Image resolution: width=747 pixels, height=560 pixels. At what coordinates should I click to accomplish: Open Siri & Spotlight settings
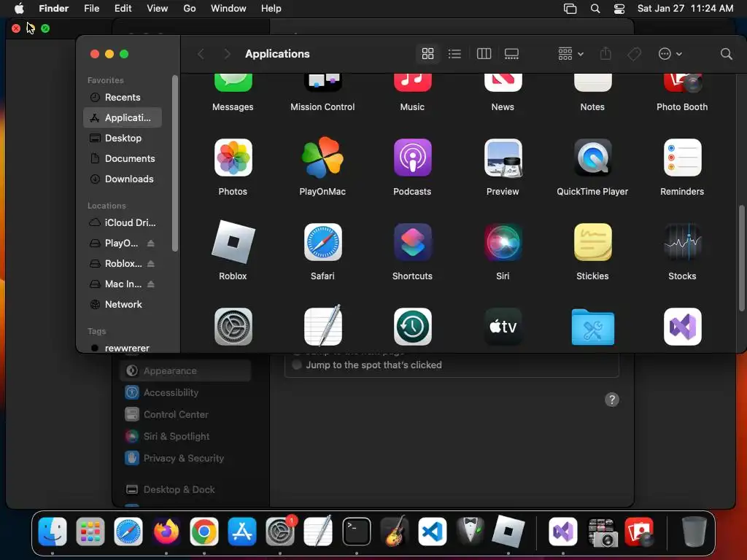(185, 436)
